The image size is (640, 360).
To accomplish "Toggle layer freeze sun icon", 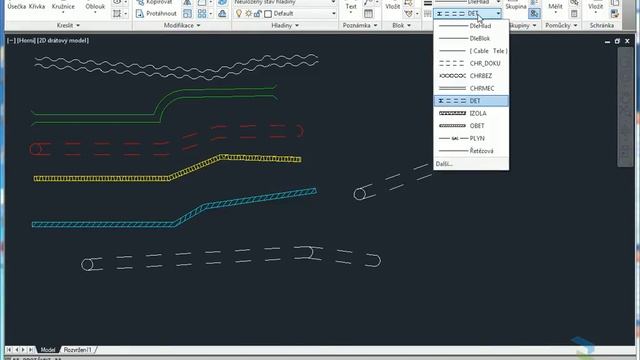I will [x=248, y=13].
